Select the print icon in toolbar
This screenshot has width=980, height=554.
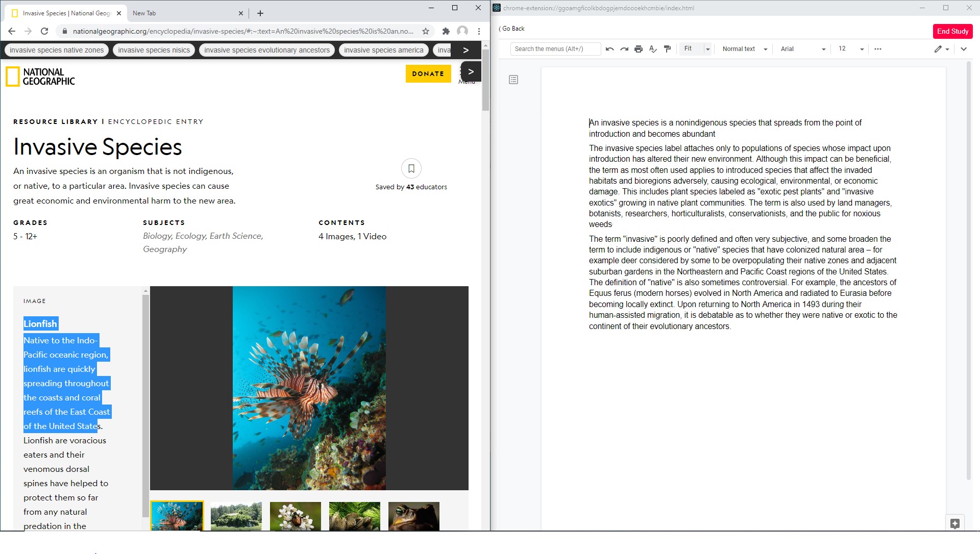click(638, 48)
